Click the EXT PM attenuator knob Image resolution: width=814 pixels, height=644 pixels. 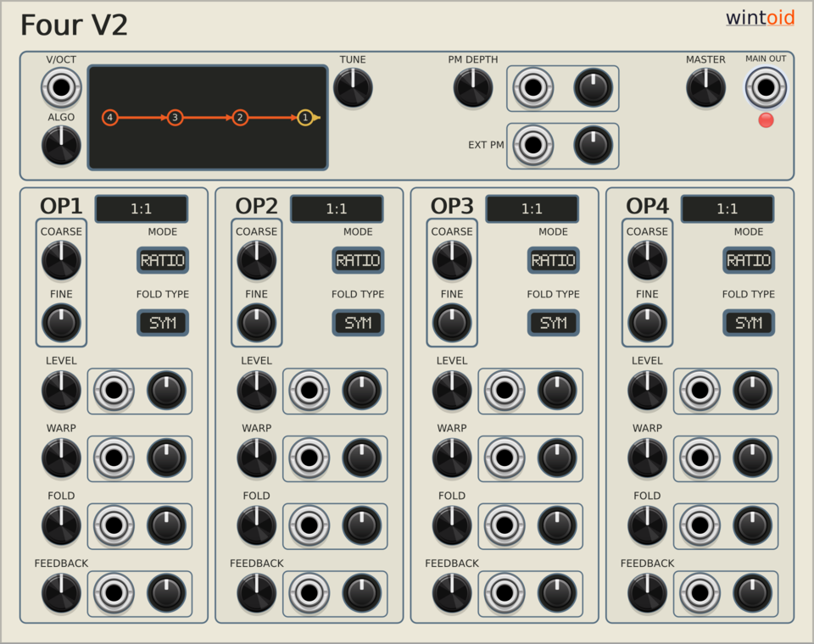click(594, 145)
